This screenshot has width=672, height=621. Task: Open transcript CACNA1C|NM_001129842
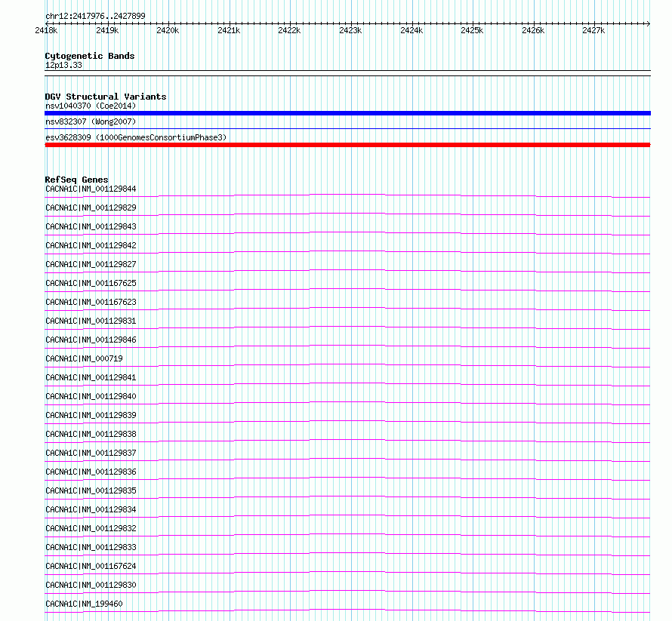(x=91, y=245)
